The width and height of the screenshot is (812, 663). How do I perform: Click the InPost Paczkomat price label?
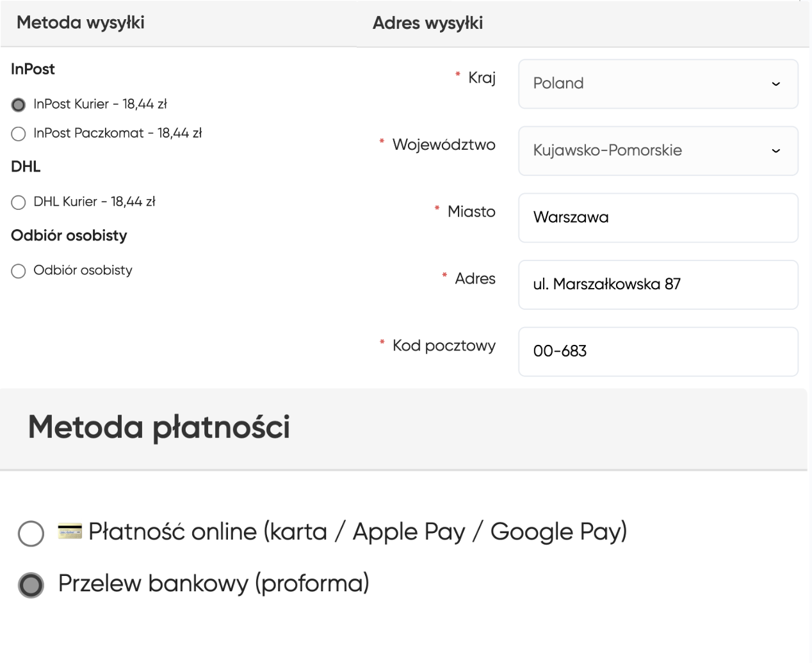point(117,133)
